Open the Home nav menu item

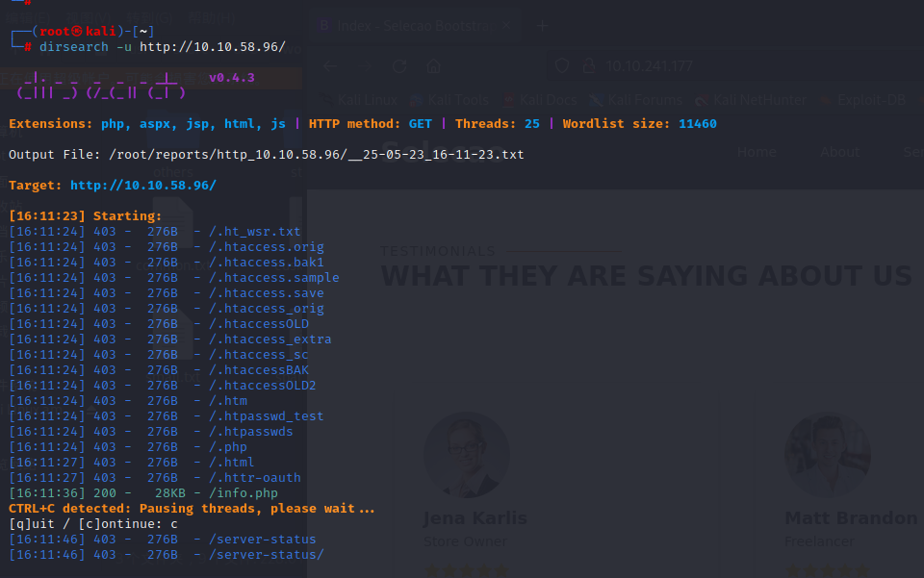(757, 152)
